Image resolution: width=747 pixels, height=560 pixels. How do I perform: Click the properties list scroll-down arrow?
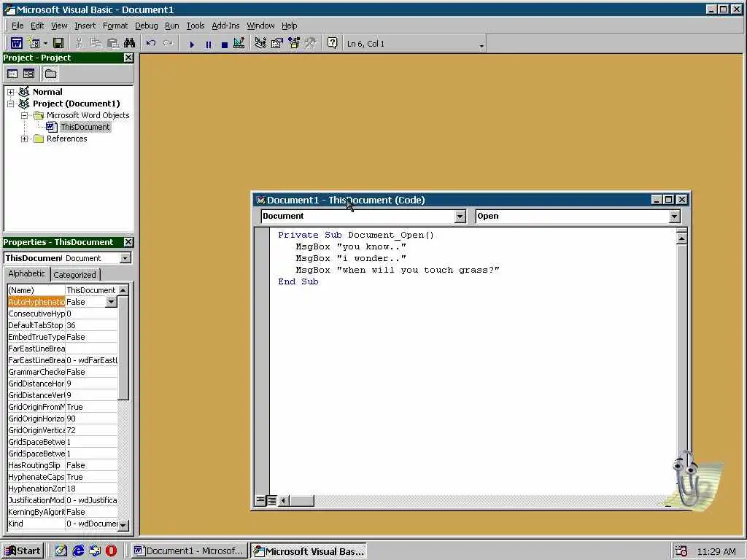[123, 525]
